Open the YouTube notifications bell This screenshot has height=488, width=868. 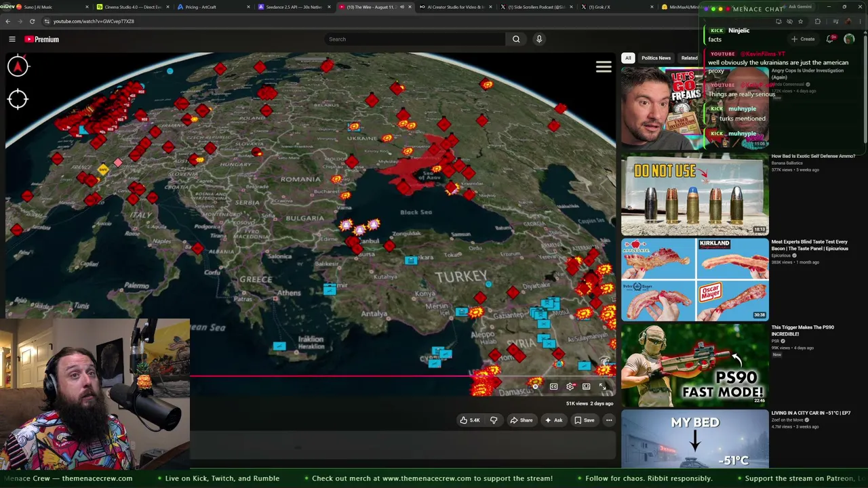[831, 39]
